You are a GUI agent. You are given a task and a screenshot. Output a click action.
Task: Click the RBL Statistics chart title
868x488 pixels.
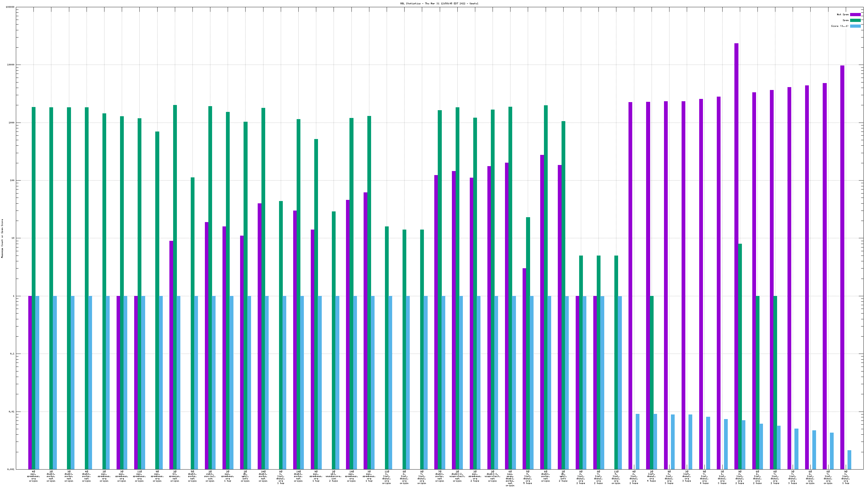(439, 3)
